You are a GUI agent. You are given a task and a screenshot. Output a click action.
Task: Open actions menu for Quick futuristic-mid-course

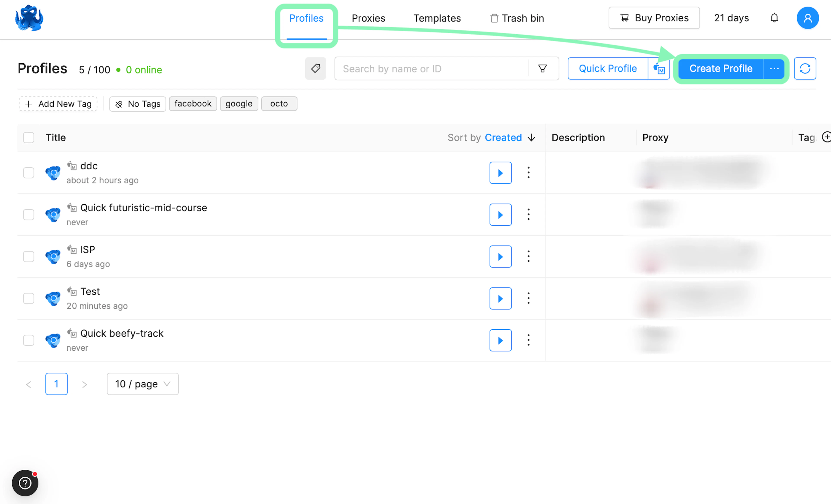click(x=528, y=214)
